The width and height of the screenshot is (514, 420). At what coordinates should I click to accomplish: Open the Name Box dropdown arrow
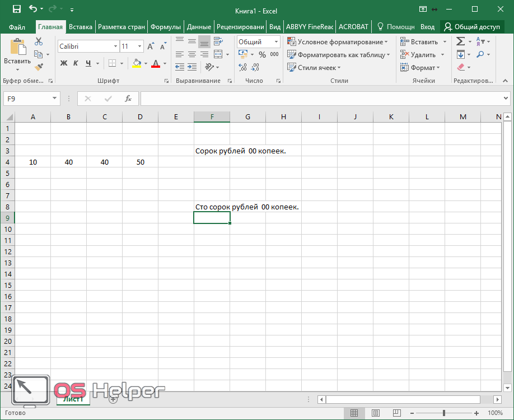[x=54, y=99]
